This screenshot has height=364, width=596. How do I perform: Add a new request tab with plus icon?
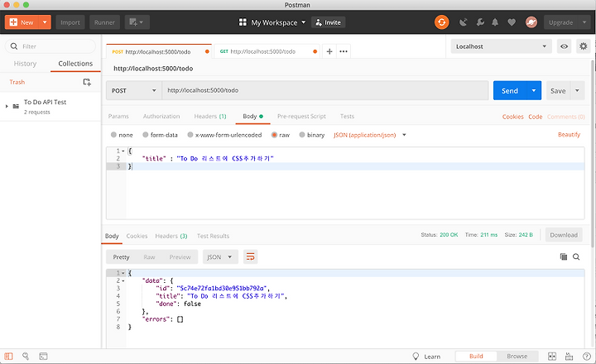[329, 51]
